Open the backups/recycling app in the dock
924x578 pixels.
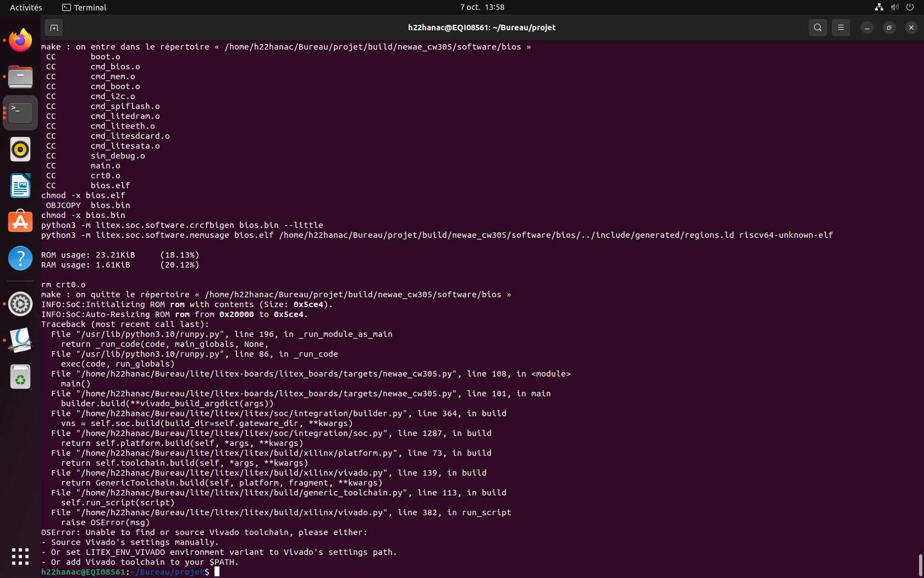[20, 377]
